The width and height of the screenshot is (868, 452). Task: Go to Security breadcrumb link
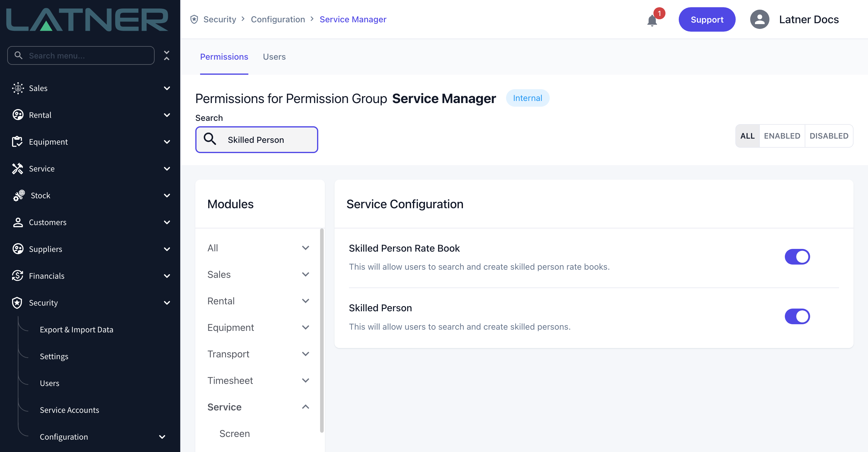point(219,19)
